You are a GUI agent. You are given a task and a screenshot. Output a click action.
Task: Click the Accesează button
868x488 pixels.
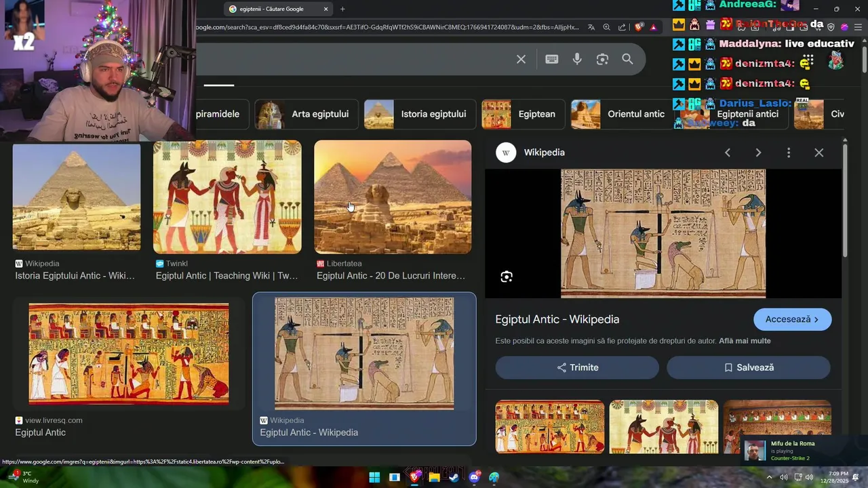point(792,319)
